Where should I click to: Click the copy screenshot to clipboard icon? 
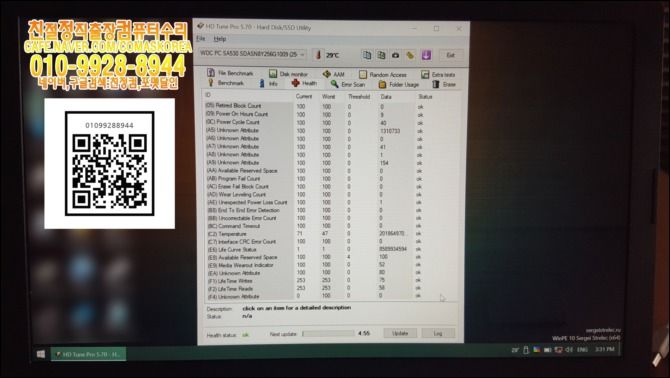pos(381,55)
